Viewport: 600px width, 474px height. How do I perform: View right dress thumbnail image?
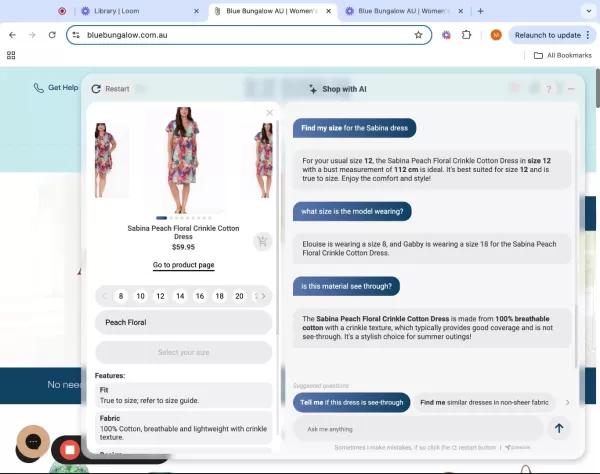pyautogui.click(x=264, y=160)
